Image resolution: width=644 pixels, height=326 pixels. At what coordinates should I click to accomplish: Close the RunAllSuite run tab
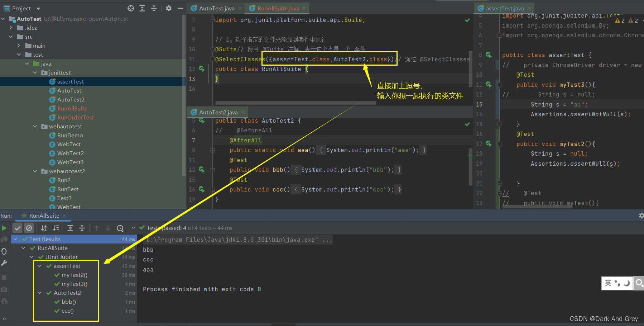tap(64, 216)
